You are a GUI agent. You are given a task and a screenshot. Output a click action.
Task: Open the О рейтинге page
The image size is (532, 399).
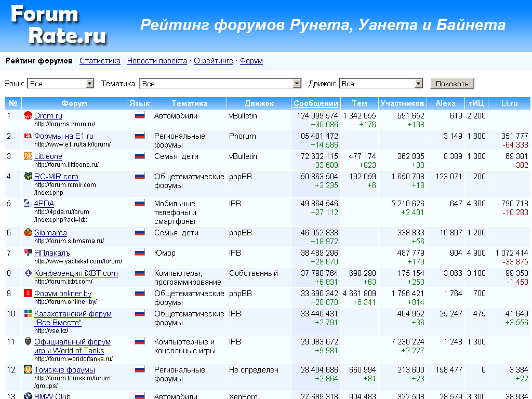click(x=214, y=61)
